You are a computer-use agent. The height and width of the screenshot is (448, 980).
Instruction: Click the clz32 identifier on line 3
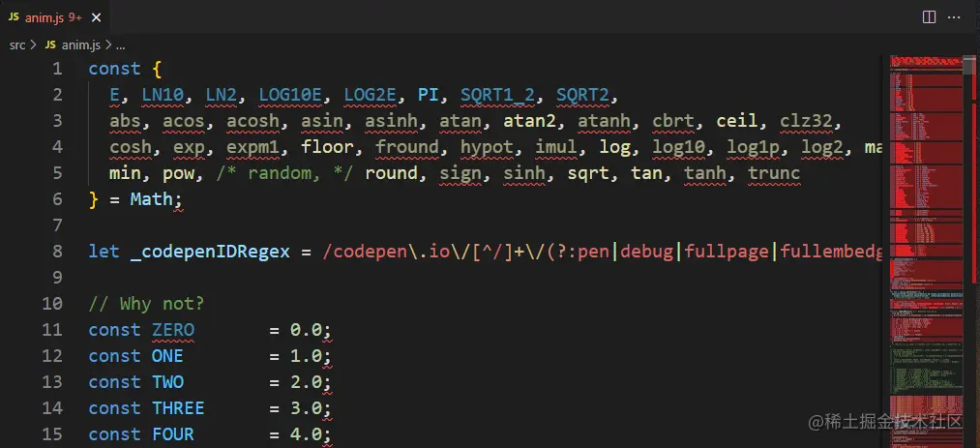806,121
